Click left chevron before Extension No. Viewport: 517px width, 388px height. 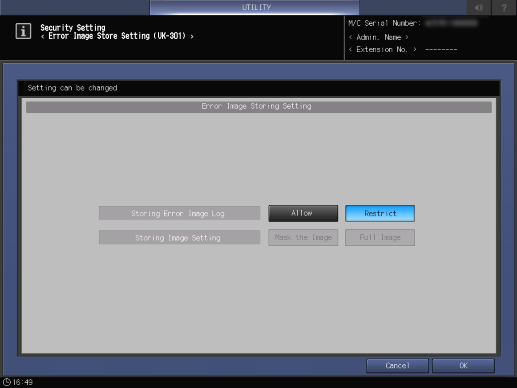tap(350, 49)
